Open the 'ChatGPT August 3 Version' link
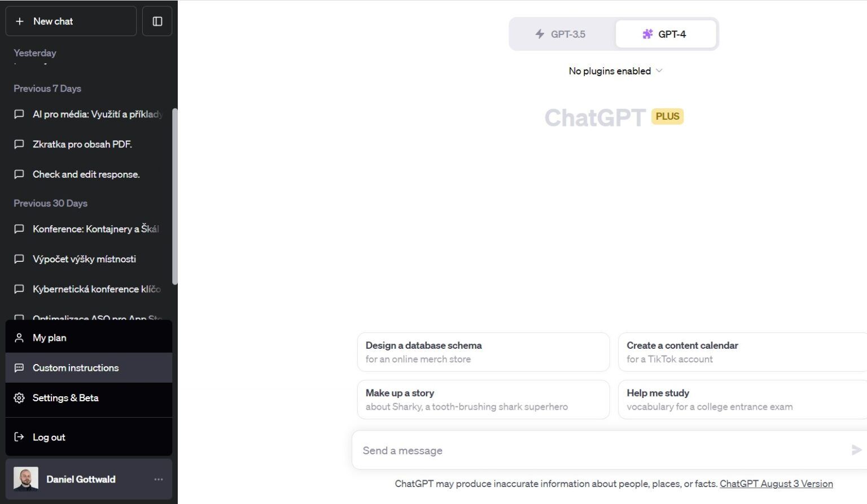The width and height of the screenshot is (867, 504). [776, 484]
